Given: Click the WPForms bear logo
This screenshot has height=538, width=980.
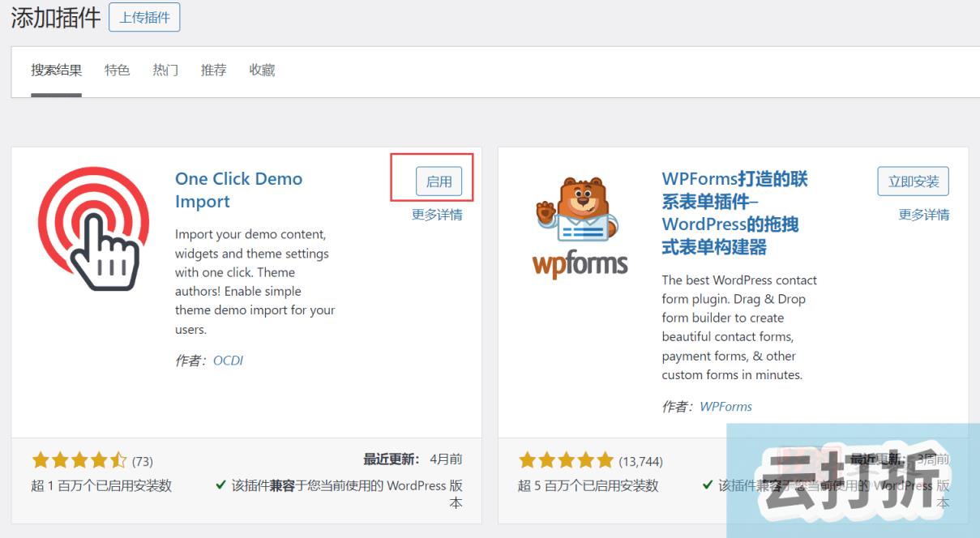Looking at the screenshot, I should point(580,228).
